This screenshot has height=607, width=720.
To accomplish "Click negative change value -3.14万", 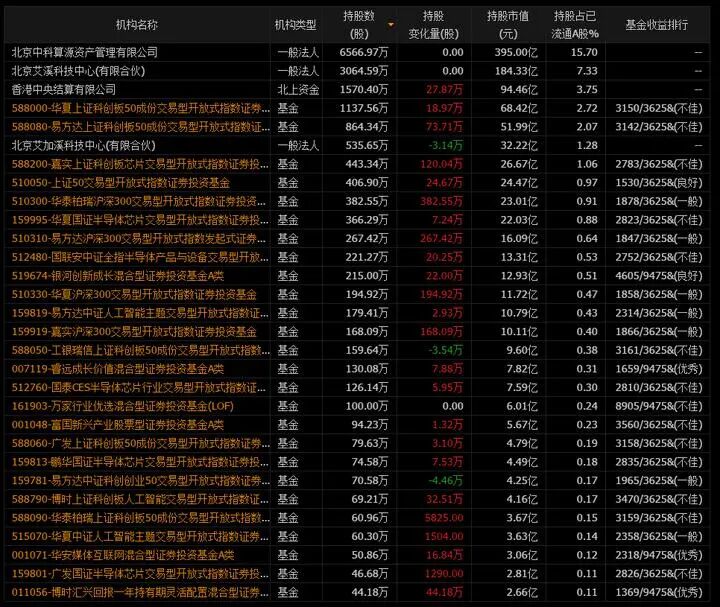I will tap(445, 146).
